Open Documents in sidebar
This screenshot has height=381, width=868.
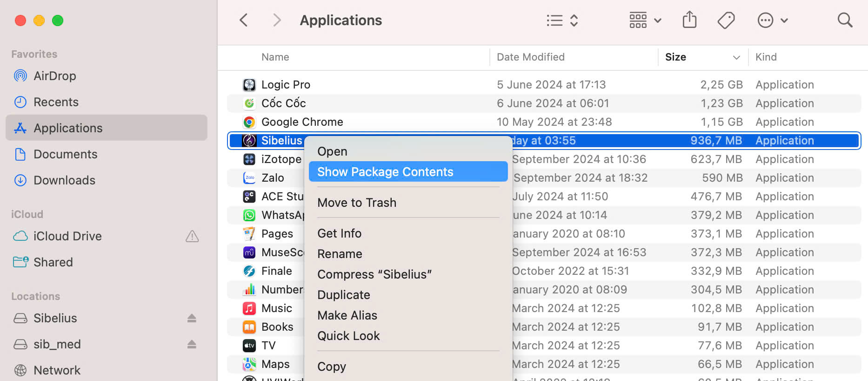coord(107,154)
